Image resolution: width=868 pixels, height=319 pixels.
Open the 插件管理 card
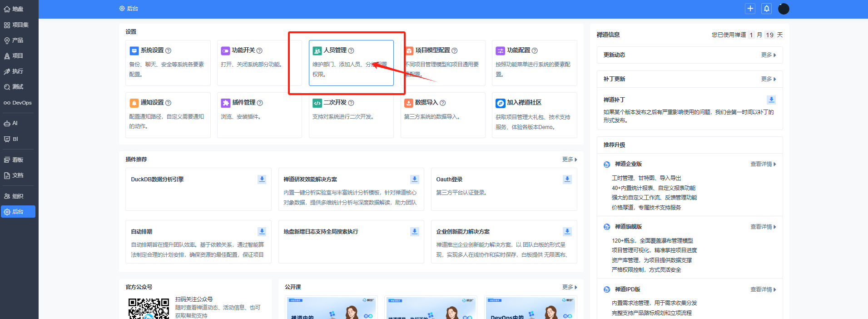259,115
